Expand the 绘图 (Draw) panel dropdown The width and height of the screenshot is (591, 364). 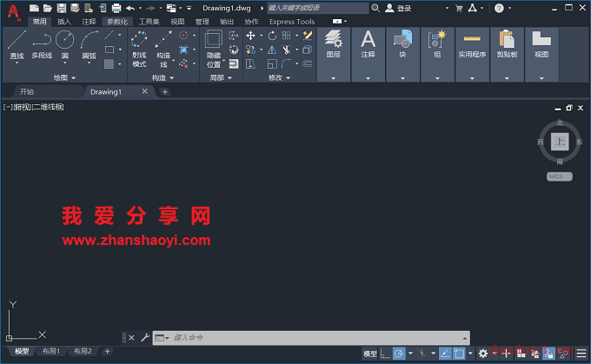pos(64,77)
